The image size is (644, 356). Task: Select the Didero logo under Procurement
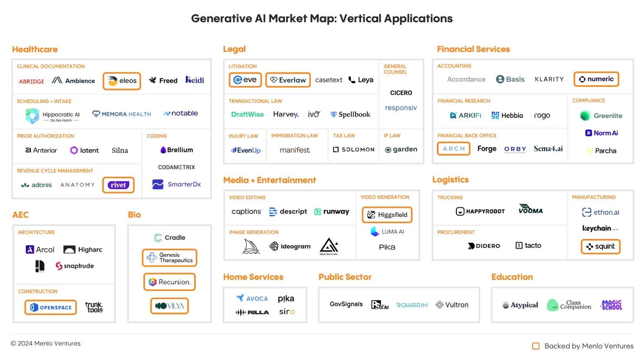point(484,246)
